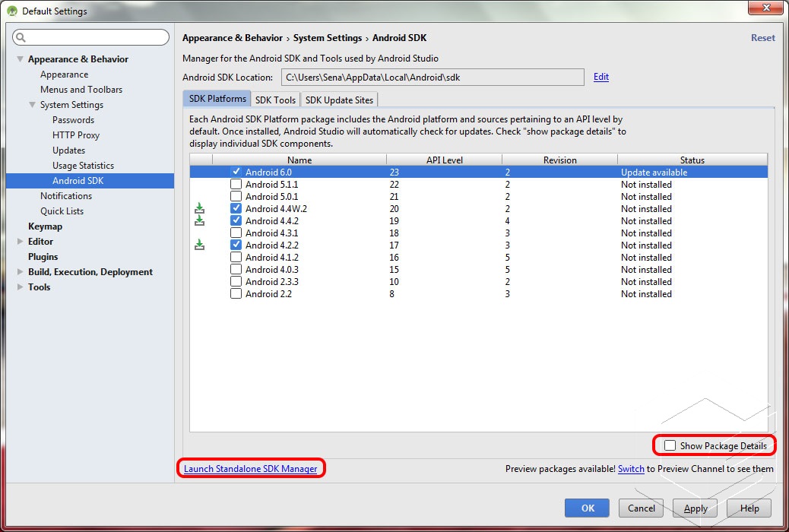789x532 pixels.
Task: Collapse the System Settings tree node
Action: click(x=32, y=105)
